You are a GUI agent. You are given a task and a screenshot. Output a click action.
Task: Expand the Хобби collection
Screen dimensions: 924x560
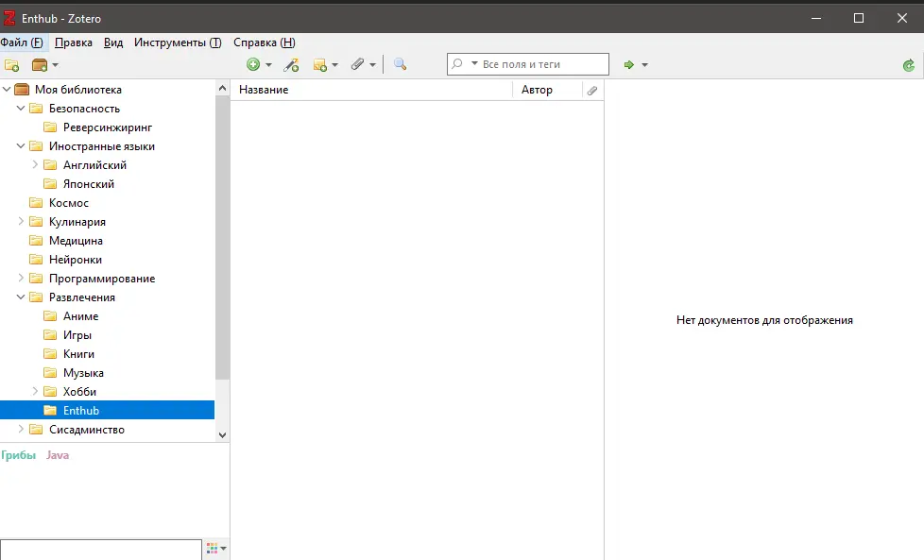pos(35,391)
